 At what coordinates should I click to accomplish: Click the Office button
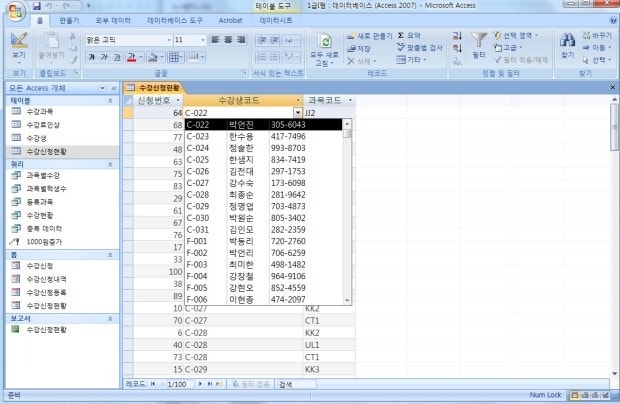point(12,10)
